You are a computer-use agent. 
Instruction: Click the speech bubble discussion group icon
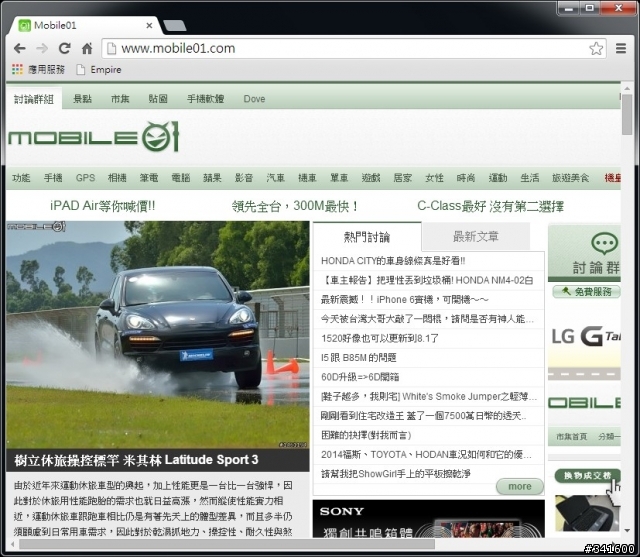click(604, 244)
